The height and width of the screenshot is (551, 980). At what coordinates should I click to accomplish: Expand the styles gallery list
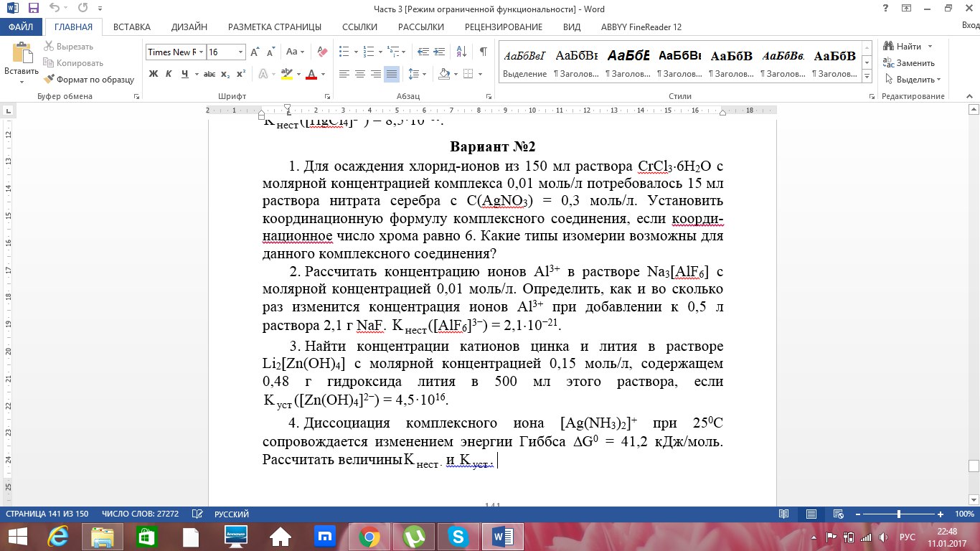click(866, 75)
